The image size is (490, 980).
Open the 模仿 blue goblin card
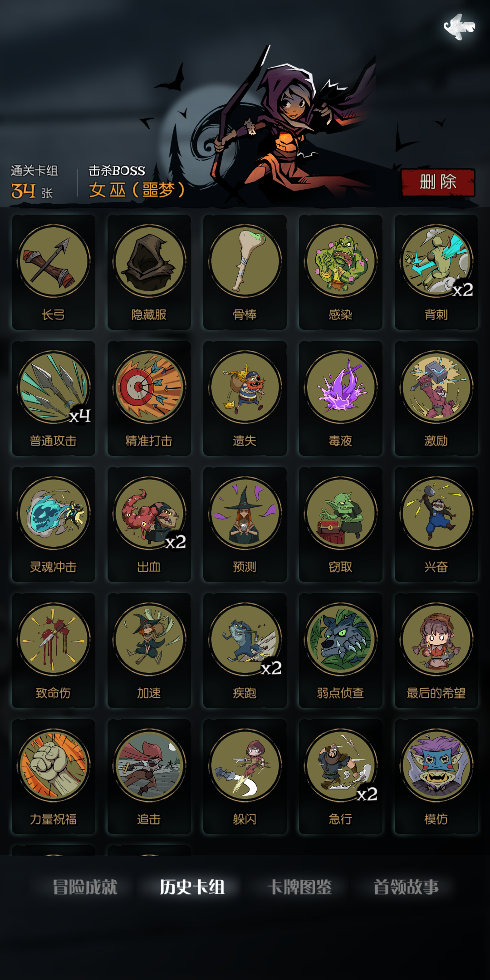click(x=436, y=777)
